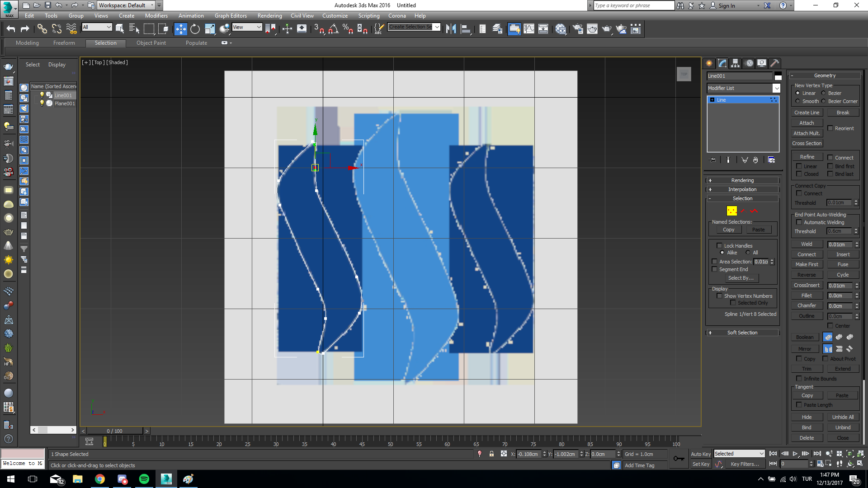
Task: Switch to the Object Paint ribbon tab
Action: click(x=151, y=43)
